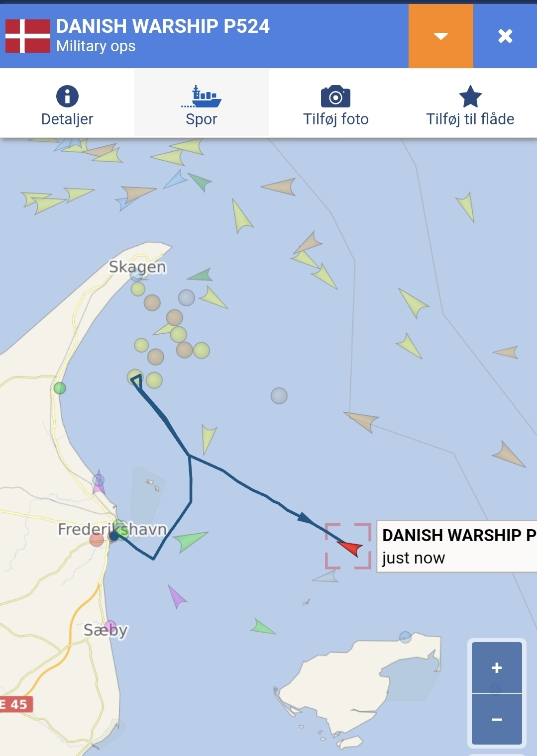Image resolution: width=537 pixels, height=756 pixels.
Task: Select the red warship marker on the map
Action: (x=351, y=548)
